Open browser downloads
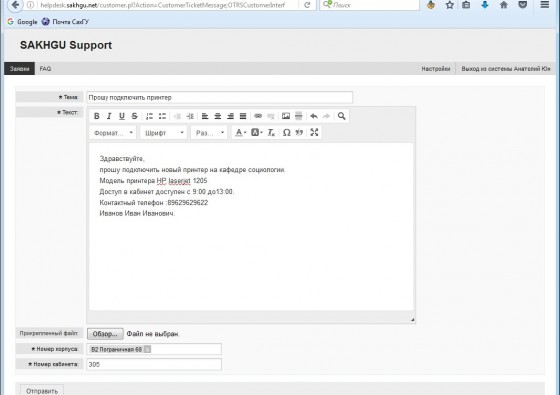 (x=485, y=5)
